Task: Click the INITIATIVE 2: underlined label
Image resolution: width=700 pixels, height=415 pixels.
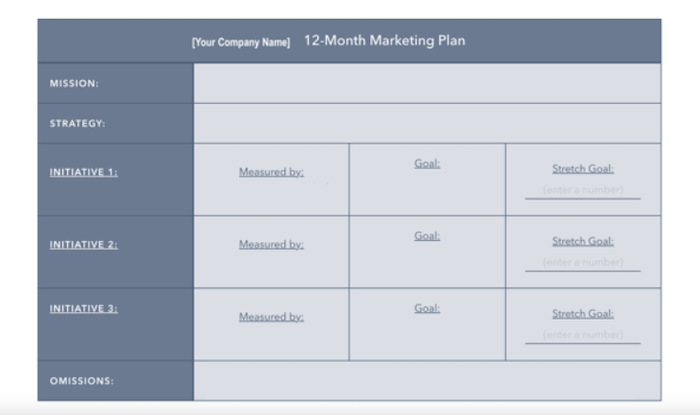Action: [x=83, y=245]
